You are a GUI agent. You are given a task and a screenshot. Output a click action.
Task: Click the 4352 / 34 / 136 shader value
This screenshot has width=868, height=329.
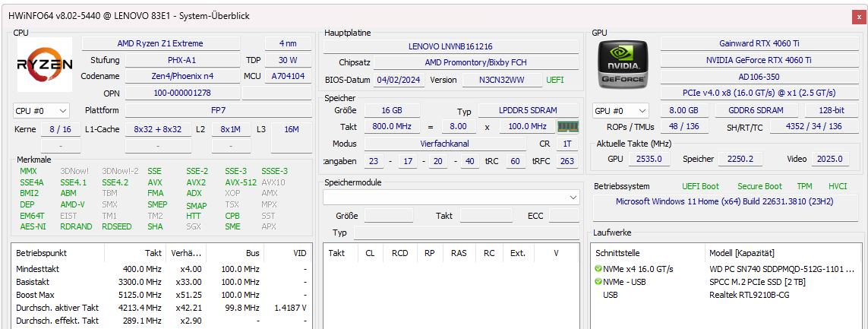click(x=814, y=126)
